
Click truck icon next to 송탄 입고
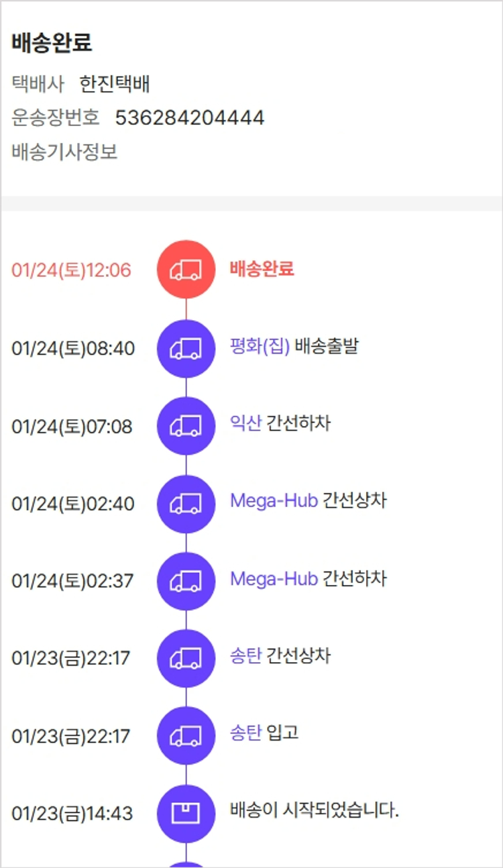(x=186, y=736)
